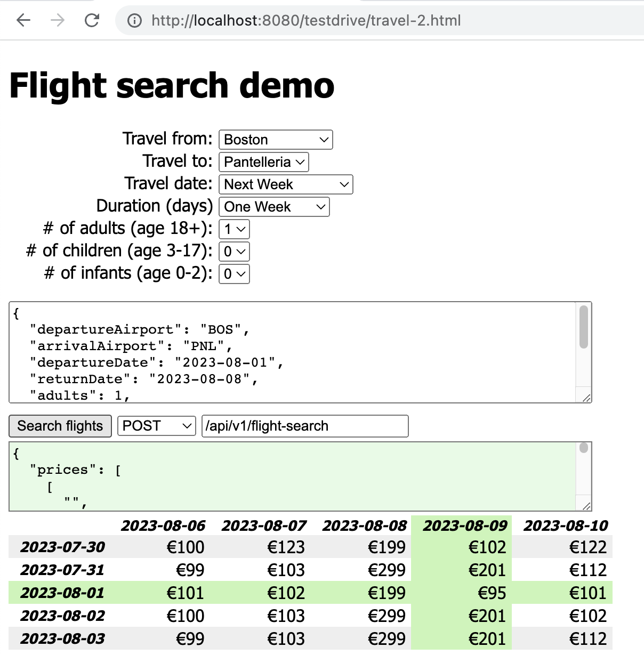The width and height of the screenshot is (644, 655).
Task: Open the infants age 0-2 selector
Action: coord(234,273)
